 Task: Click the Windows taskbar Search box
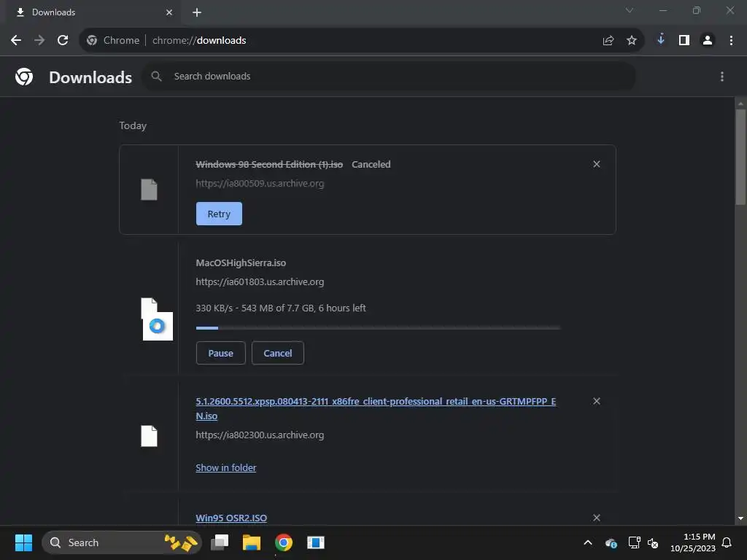[x=122, y=542]
